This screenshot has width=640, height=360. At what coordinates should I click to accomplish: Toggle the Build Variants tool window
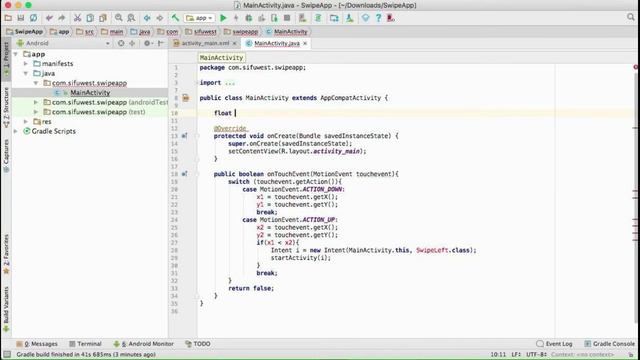click(x=6, y=309)
